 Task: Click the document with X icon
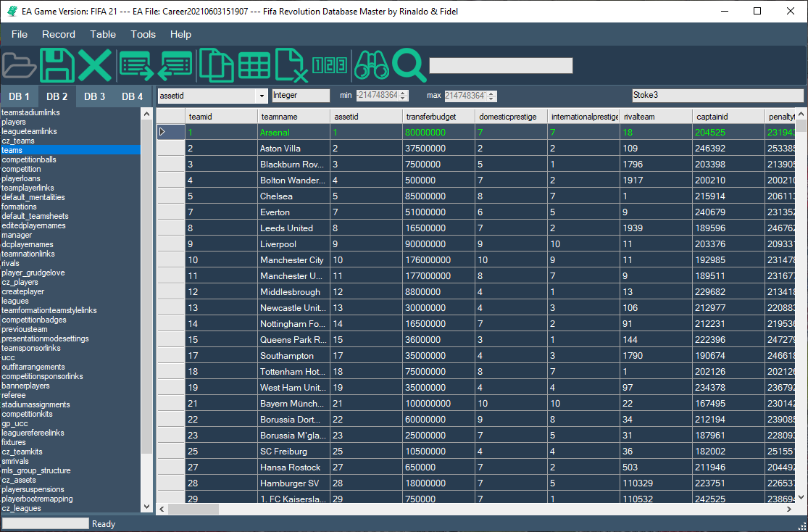(291, 65)
